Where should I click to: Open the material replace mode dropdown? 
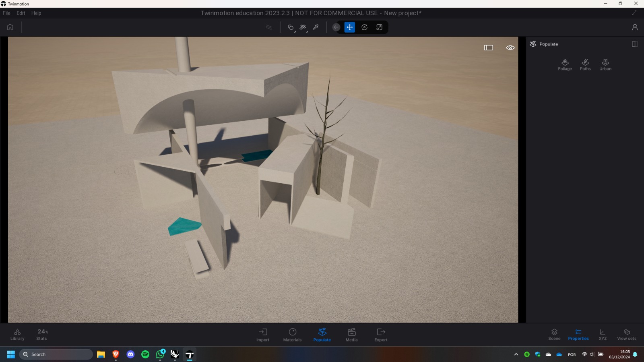tap(303, 27)
